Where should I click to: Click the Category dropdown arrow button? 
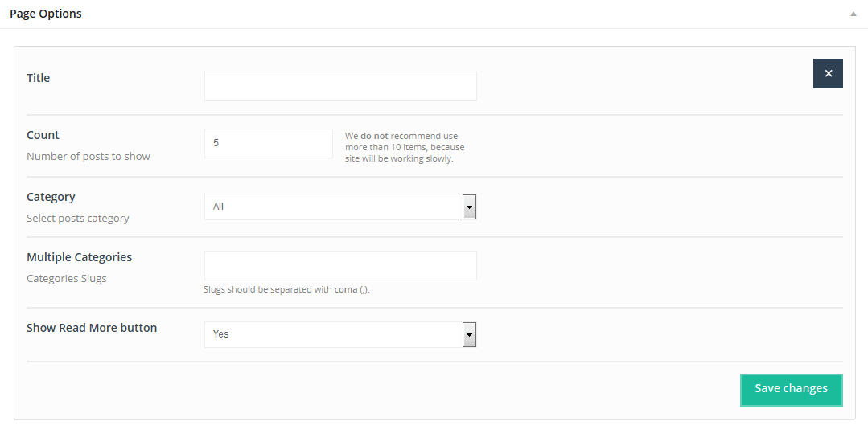pyautogui.click(x=469, y=207)
